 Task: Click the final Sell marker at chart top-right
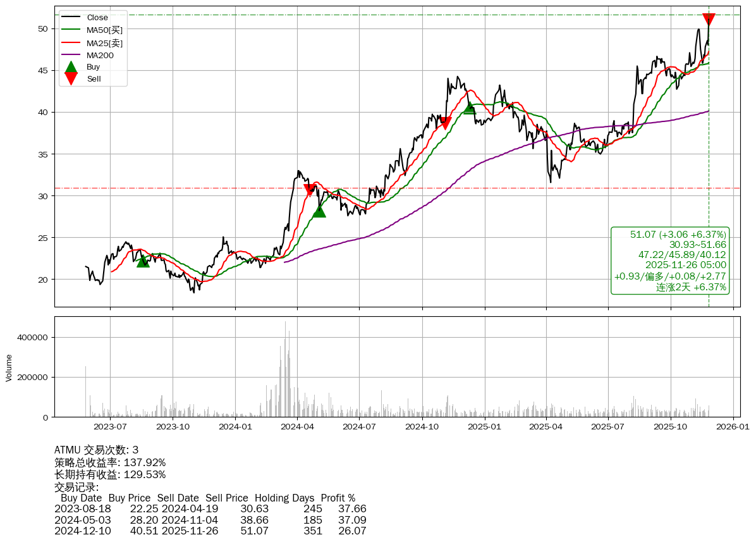[x=709, y=20]
